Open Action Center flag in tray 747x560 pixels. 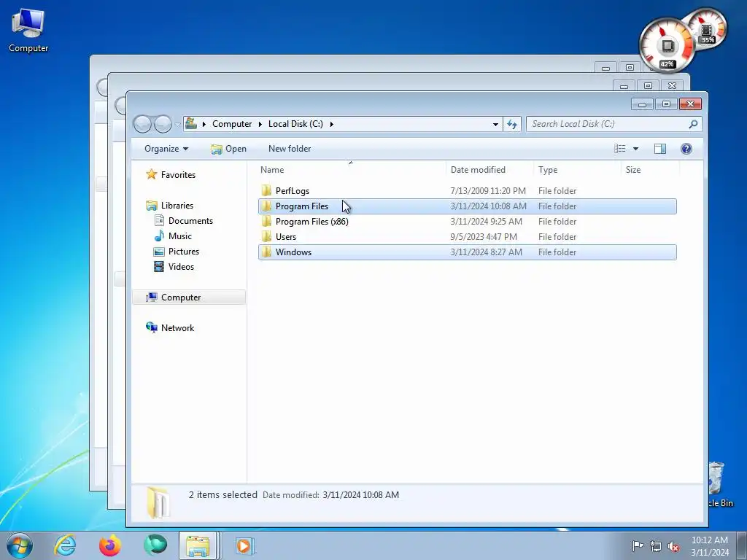pos(638,545)
